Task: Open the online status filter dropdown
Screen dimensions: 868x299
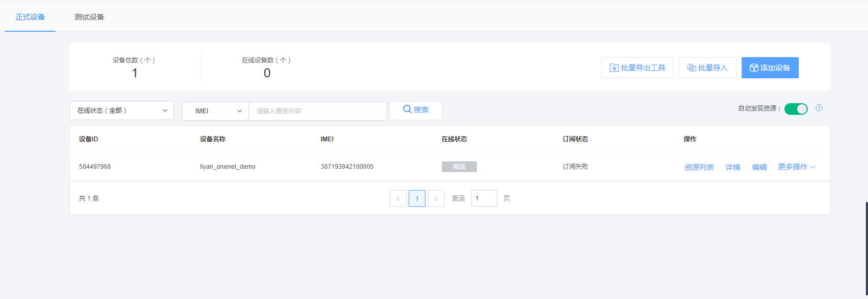Action: (x=122, y=111)
